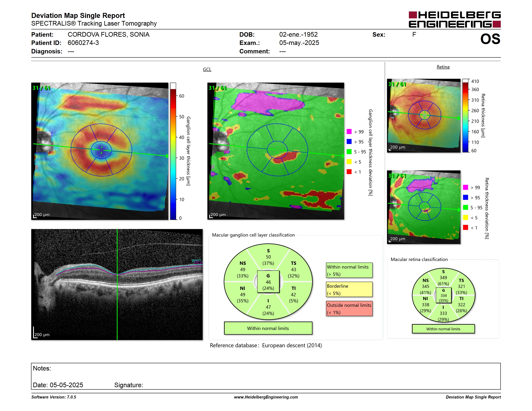Click 'Reference database: European descent (2014)'
Viewport: 532px width, 411px height.
click(x=266, y=346)
